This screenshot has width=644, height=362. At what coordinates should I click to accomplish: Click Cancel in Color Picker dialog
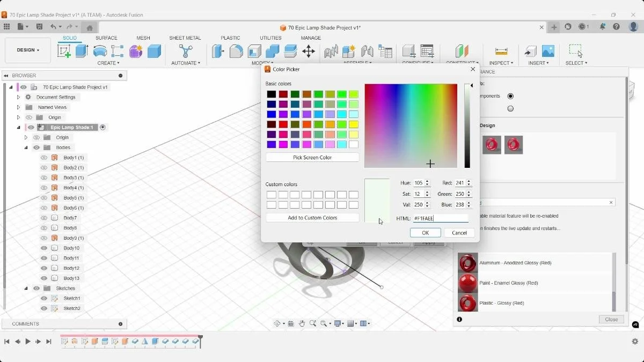pyautogui.click(x=459, y=233)
